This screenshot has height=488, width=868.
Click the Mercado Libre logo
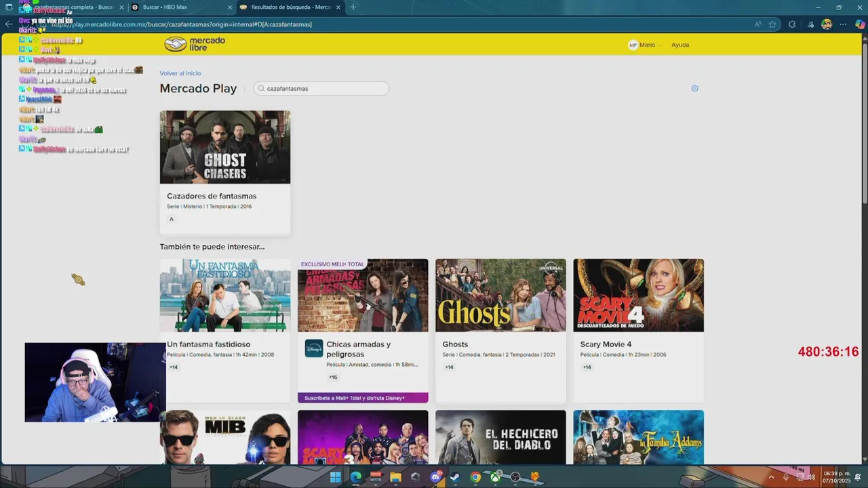tap(195, 44)
